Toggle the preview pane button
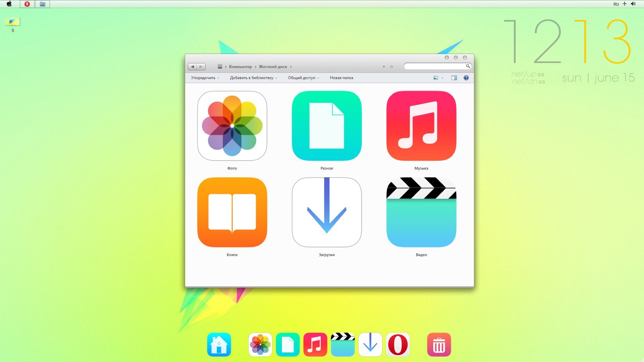The image size is (644, 362). (x=454, y=78)
